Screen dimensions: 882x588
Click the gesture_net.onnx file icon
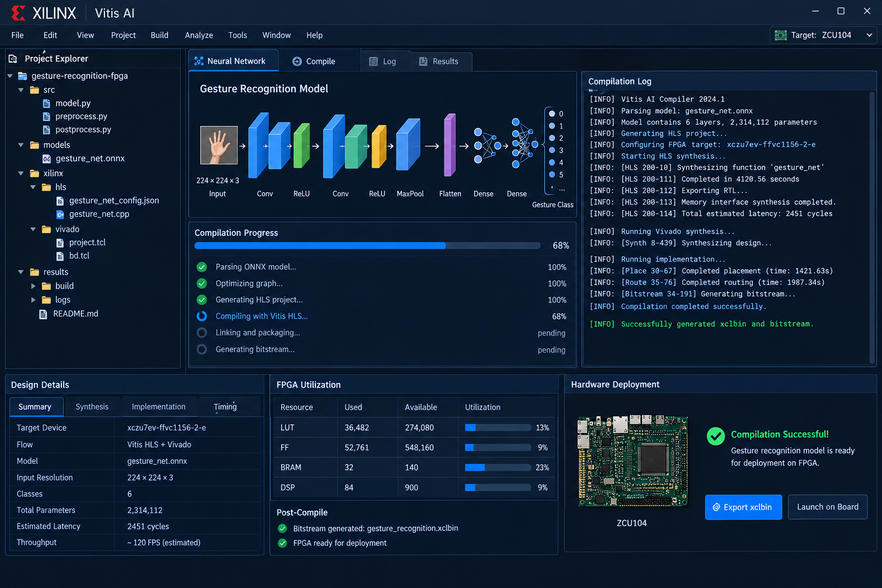(47, 158)
